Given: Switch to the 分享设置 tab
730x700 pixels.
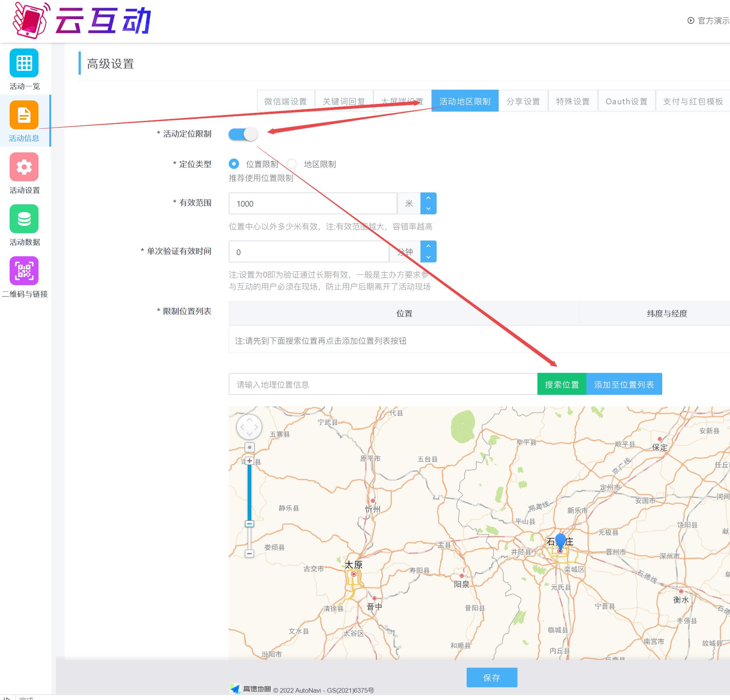Looking at the screenshot, I should [x=523, y=101].
